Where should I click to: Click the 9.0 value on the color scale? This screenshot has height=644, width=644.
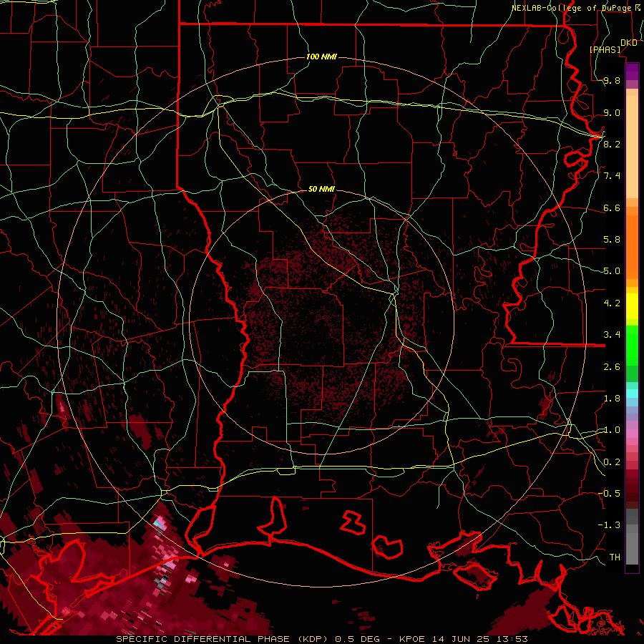click(x=612, y=112)
